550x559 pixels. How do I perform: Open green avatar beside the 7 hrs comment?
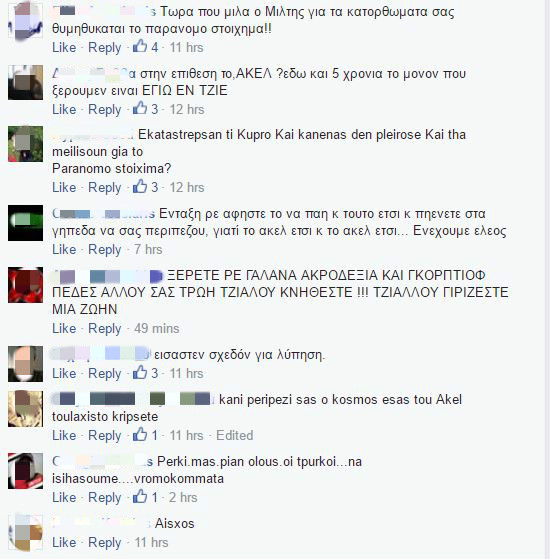click(25, 223)
